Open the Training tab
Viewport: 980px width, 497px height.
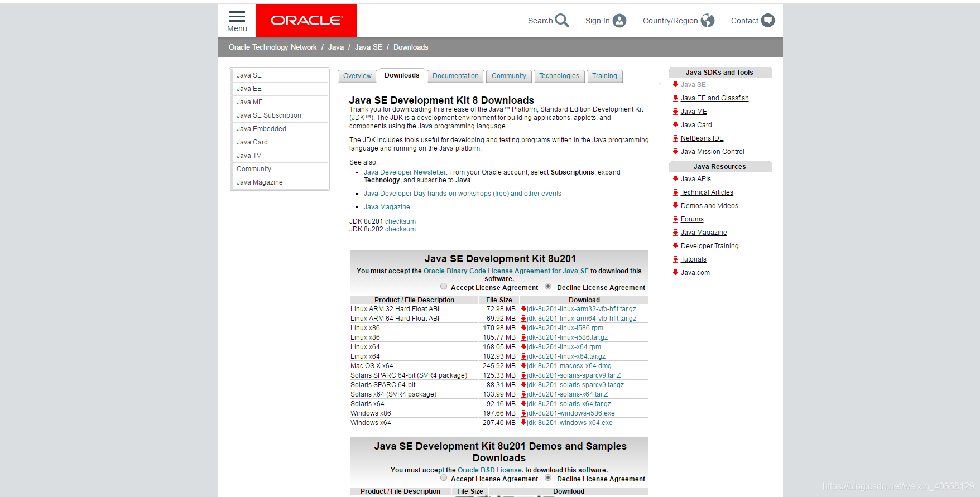click(x=604, y=76)
